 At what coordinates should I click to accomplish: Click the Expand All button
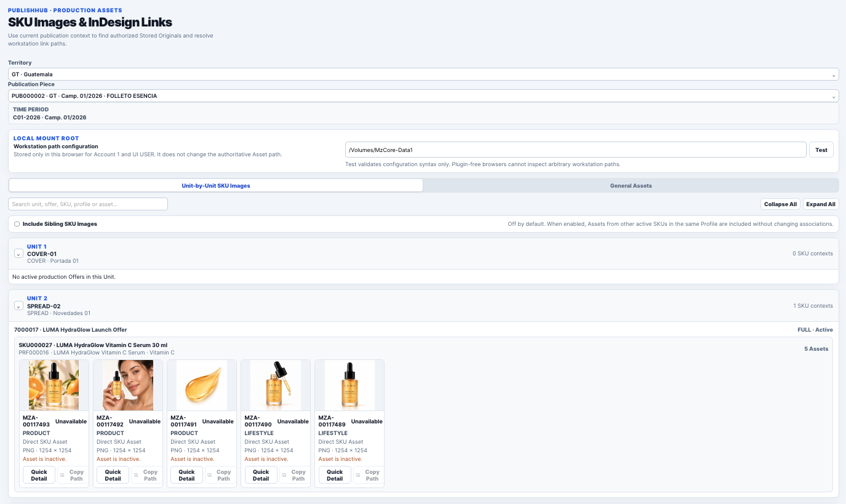click(821, 204)
